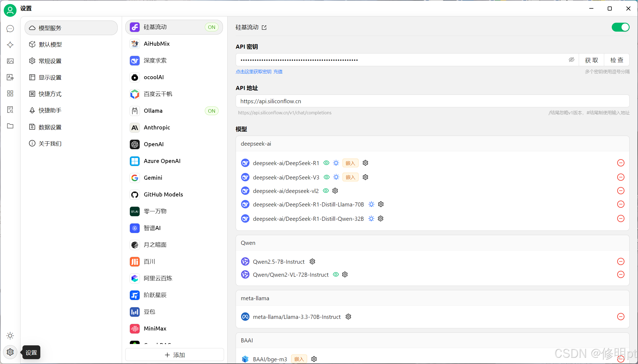Disable the 硅基流动 provider switch
This screenshot has height=364, width=638.
(x=620, y=27)
